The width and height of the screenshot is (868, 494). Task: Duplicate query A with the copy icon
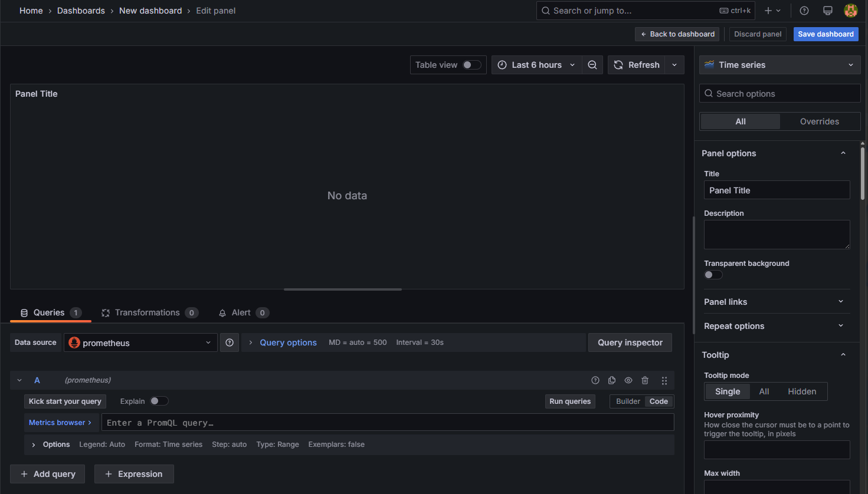click(612, 380)
